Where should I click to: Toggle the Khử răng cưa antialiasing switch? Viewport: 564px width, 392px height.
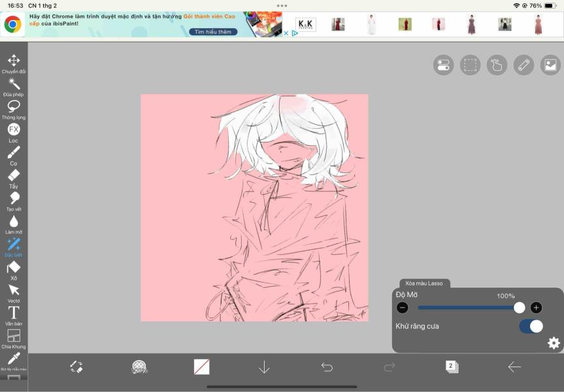(x=531, y=326)
